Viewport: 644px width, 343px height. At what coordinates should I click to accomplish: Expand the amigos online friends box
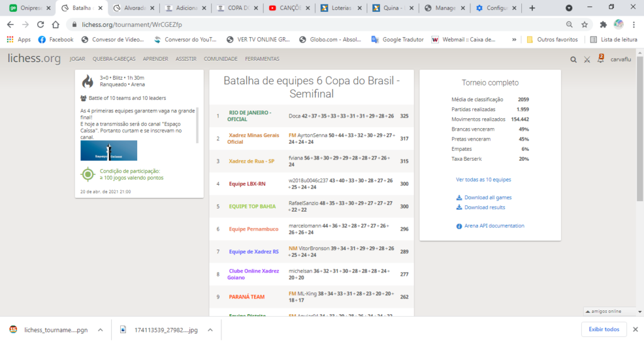[x=606, y=311]
